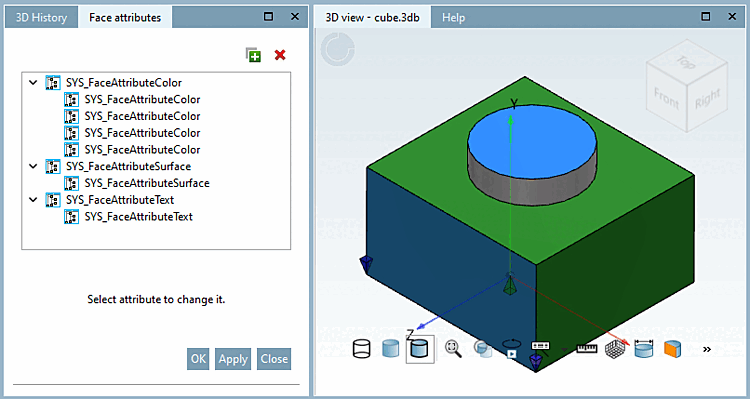Select the SYS_FaceAttributeSurface parent node
Screen dimensions: 750x399
(x=129, y=166)
